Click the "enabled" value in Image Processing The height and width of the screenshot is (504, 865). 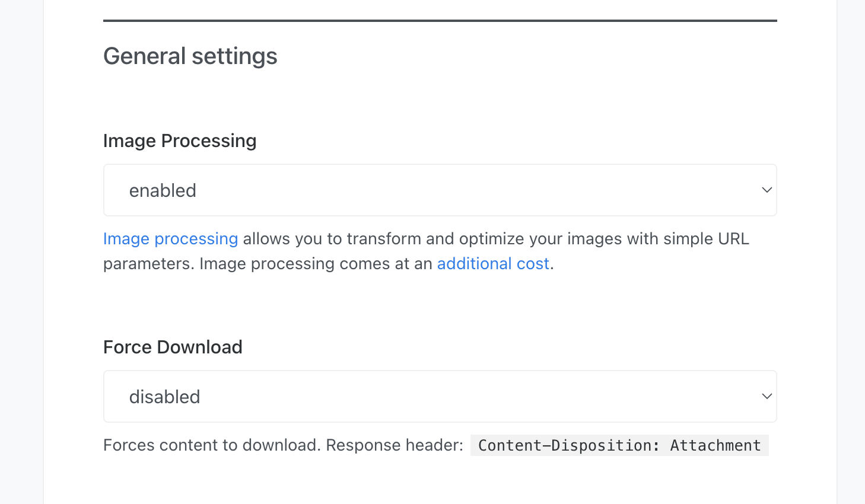click(x=163, y=191)
